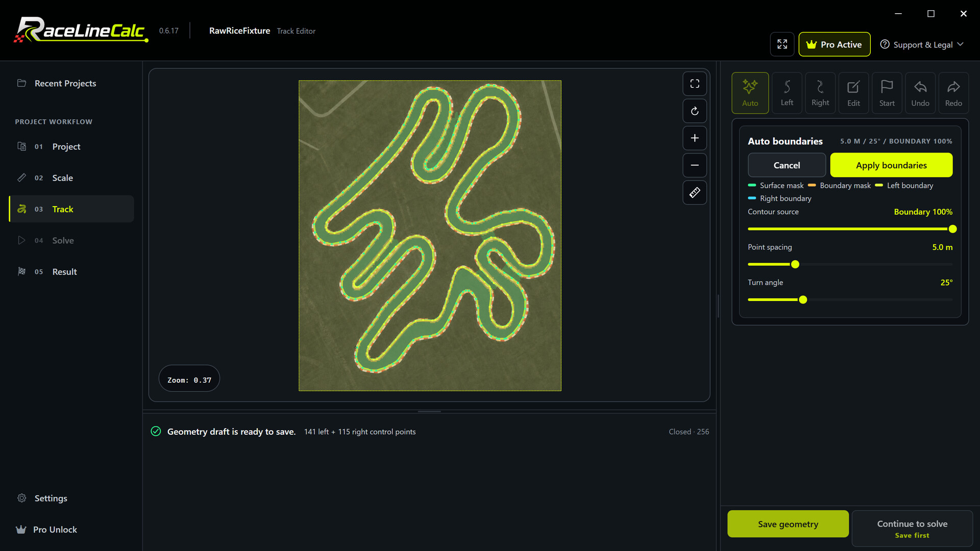Select the Left boundary drawing tool

click(x=787, y=93)
